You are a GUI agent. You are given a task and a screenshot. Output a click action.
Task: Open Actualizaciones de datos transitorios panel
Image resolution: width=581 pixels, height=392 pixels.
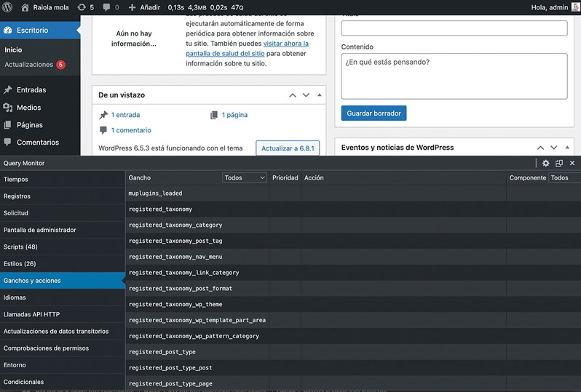click(x=63, y=332)
